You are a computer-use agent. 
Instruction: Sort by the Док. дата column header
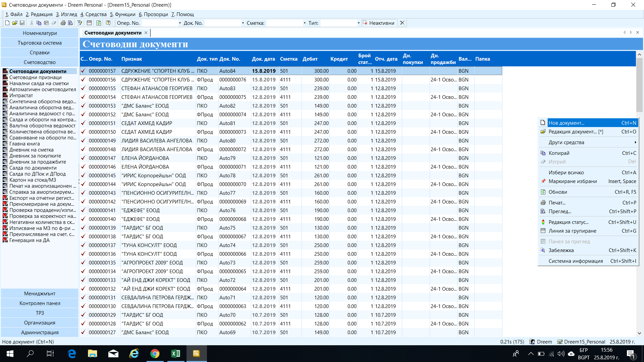coord(263,59)
